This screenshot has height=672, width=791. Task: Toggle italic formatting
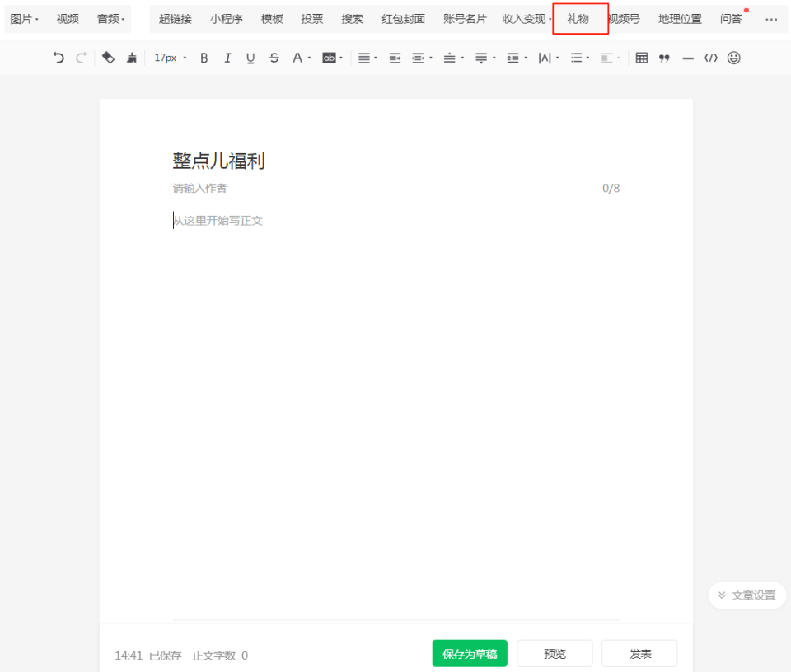[227, 58]
